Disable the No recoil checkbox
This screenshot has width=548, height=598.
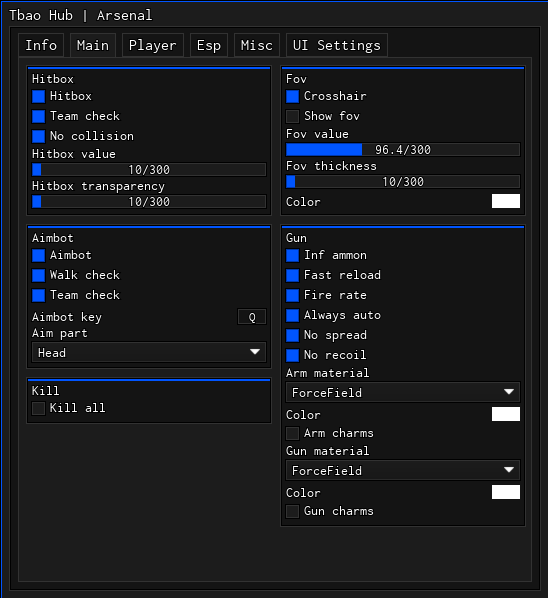click(292, 355)
